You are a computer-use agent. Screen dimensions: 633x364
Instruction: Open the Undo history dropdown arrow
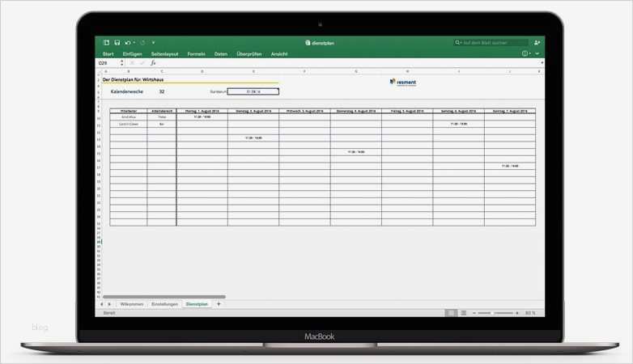(134, 42)
